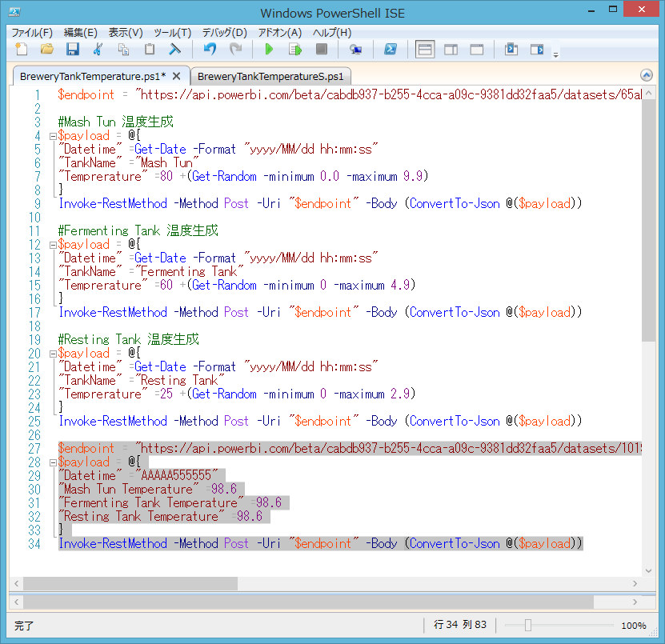Undo the last edit

[x=210, y=49]
